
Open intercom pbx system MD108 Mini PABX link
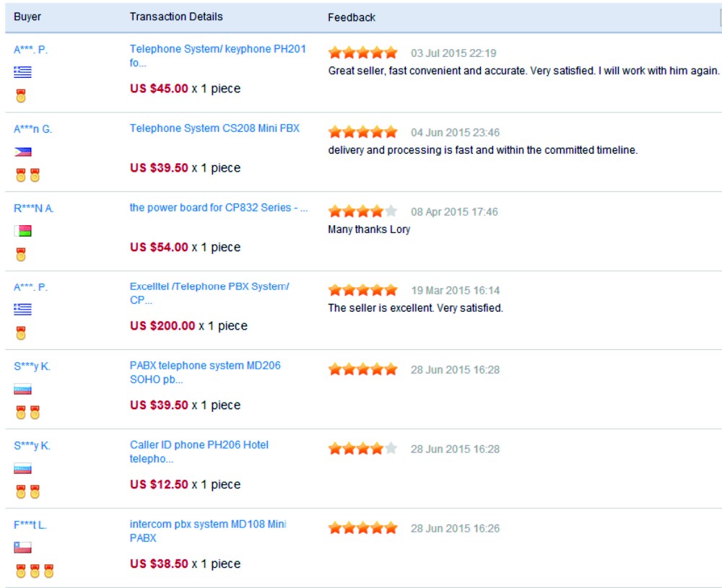208,531
